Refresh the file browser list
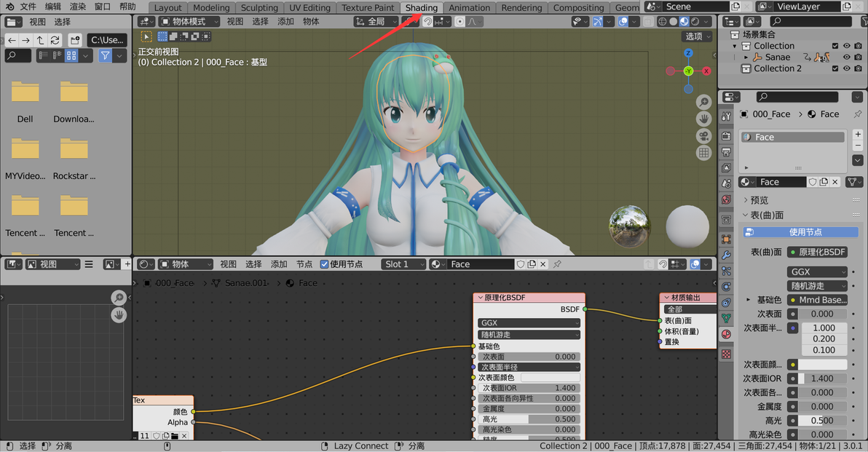 [55, 40]
